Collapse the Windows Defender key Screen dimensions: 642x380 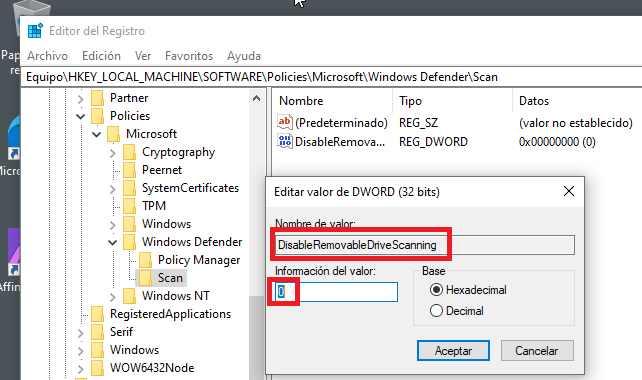pos(113,242)
